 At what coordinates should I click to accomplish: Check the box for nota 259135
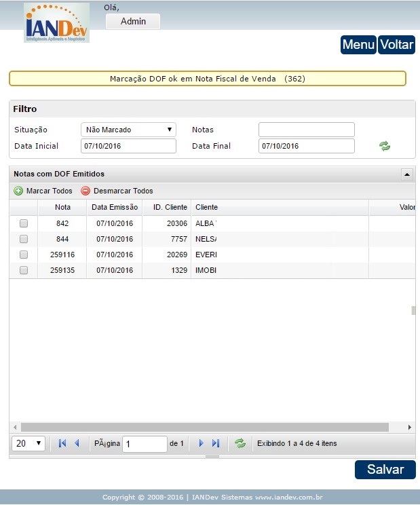pyautogui.click(x=24, y=270)
